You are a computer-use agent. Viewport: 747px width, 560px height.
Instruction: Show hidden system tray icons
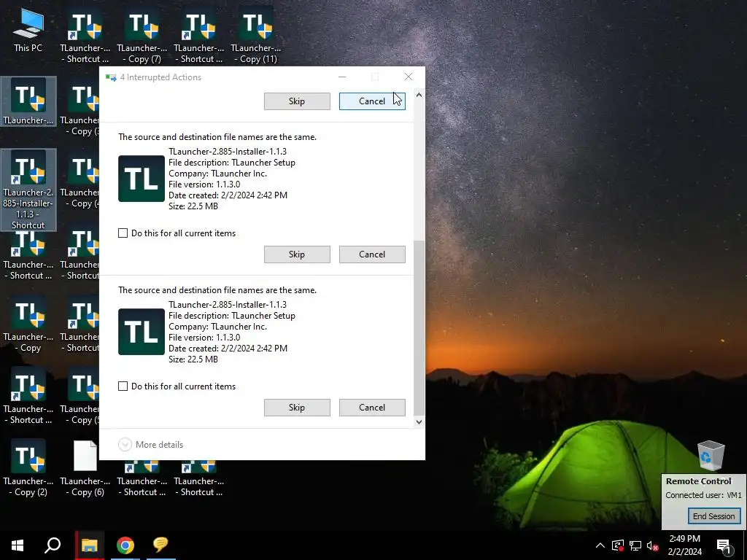coord(600,545)
